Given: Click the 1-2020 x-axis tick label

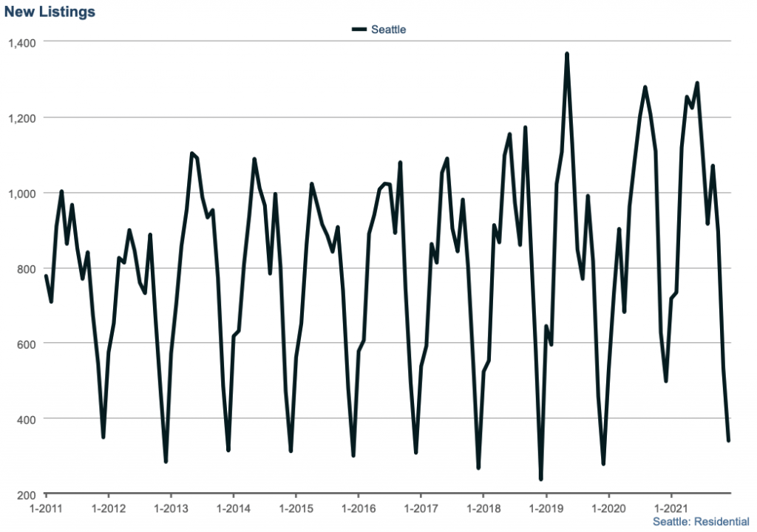Looking at the screenshot, I should coord(608,509).
